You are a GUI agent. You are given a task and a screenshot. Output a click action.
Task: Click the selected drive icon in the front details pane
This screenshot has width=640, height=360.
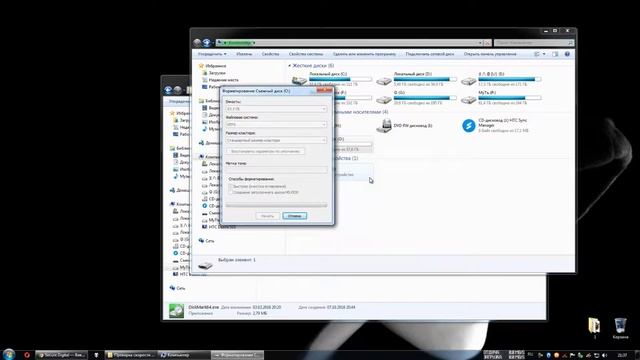click(205, 265)
